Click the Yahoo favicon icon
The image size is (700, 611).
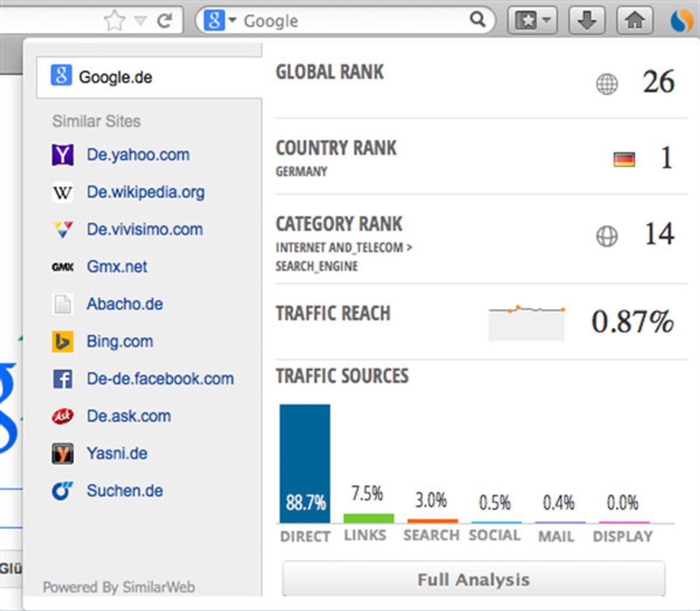point(62,155)
